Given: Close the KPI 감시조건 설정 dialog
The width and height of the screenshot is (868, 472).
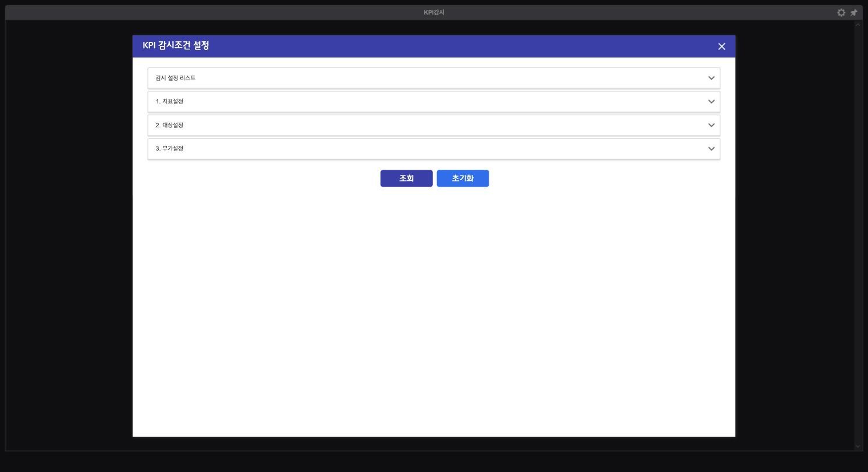Looking at the screenshot, I should coord(721,47).
